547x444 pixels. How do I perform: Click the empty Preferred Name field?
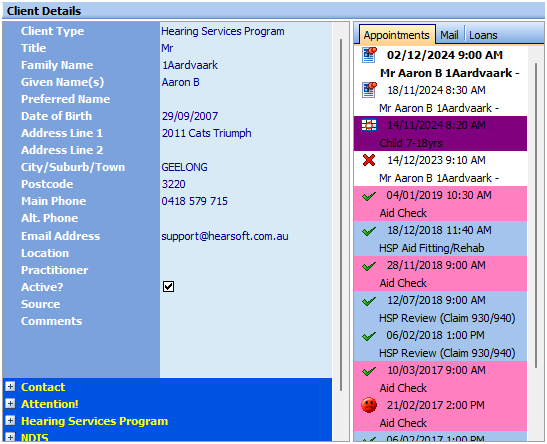click(246, 99)
